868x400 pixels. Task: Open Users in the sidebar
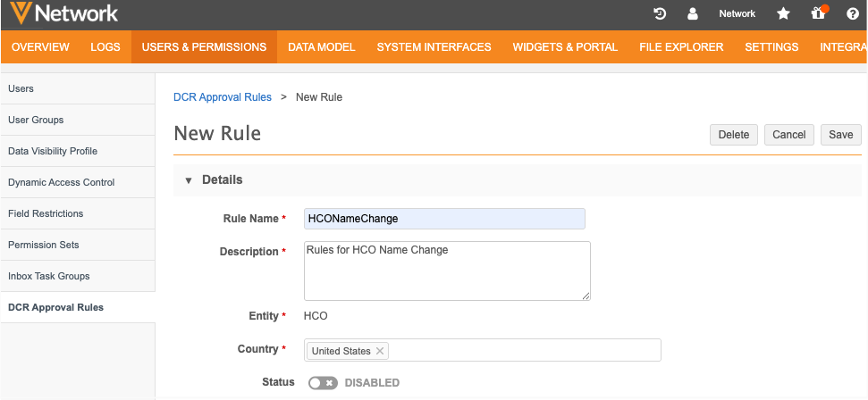tap(78, 88)
